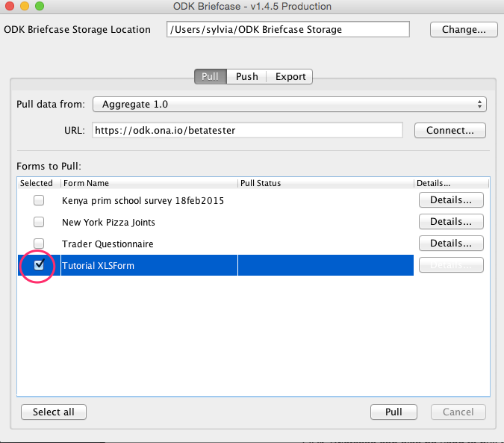Minimize the ODK Briefcase window
Screen dimensions: 504x443
(x=25, y=6)
